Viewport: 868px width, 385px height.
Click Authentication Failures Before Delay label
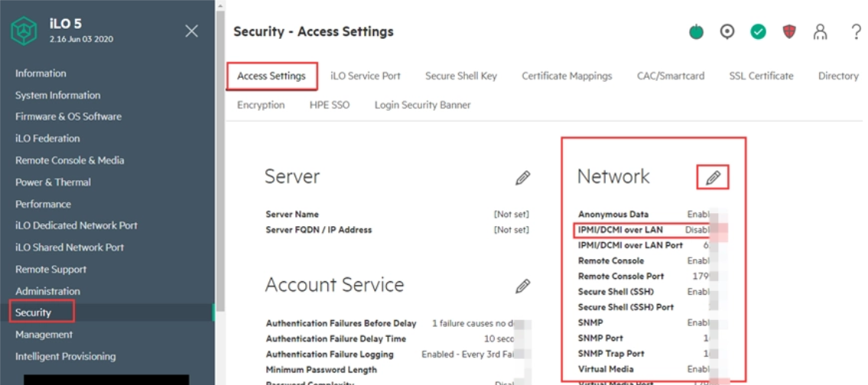tap(341, 323)
